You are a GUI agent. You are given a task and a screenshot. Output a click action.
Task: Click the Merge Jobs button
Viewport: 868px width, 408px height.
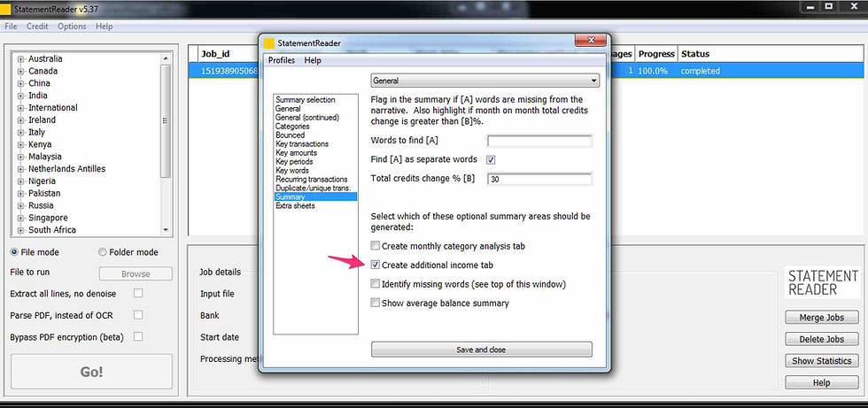click(822, 318)
